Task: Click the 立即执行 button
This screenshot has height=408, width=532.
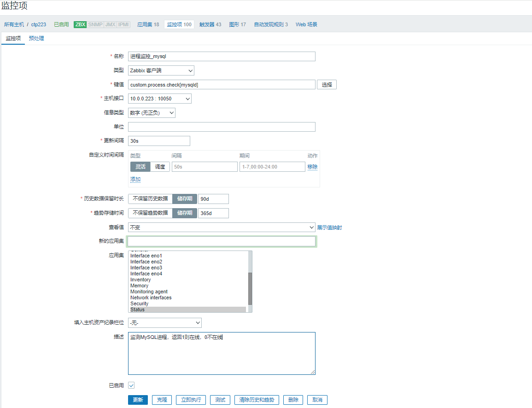Action: tap(191, 400)
